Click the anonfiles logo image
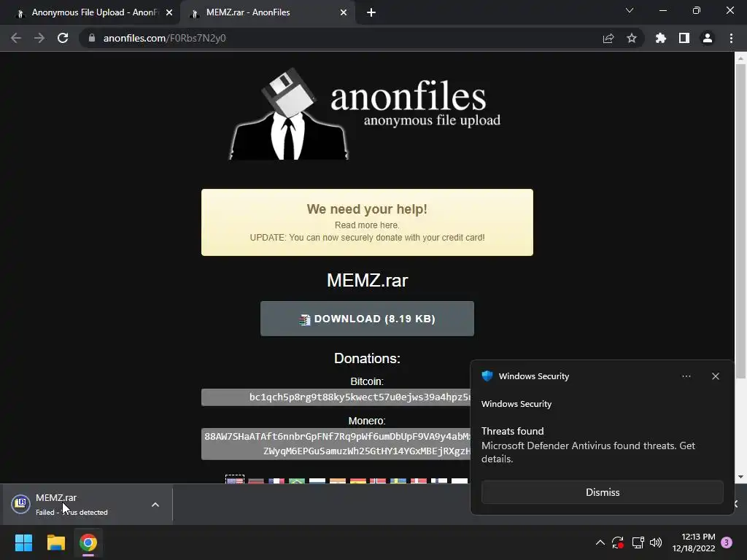Image resolution: width=747 pixels, height=560 pixels. point(365,113)
